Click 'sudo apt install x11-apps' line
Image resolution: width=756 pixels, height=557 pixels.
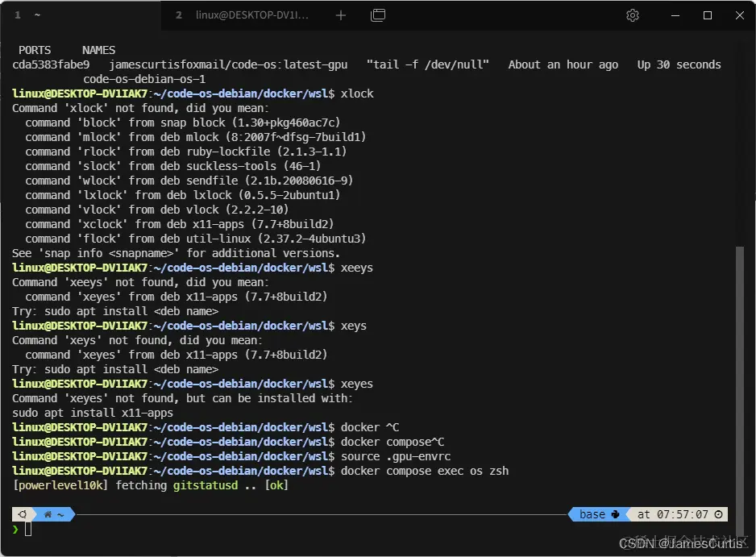pos(93,413)
